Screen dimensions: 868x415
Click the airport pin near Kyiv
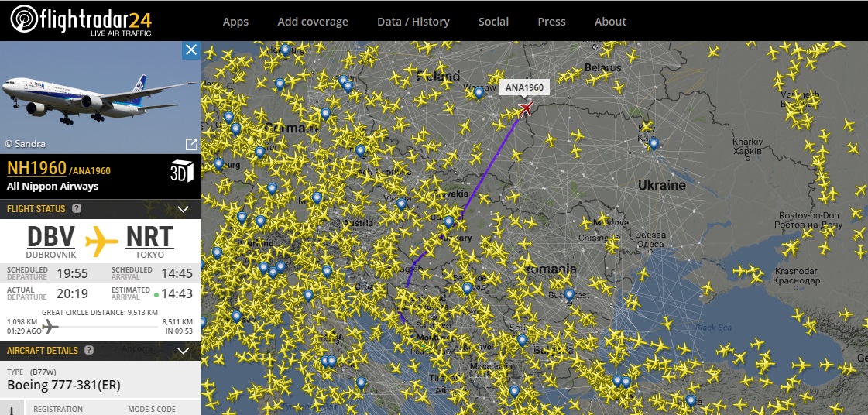pos(654,143)
